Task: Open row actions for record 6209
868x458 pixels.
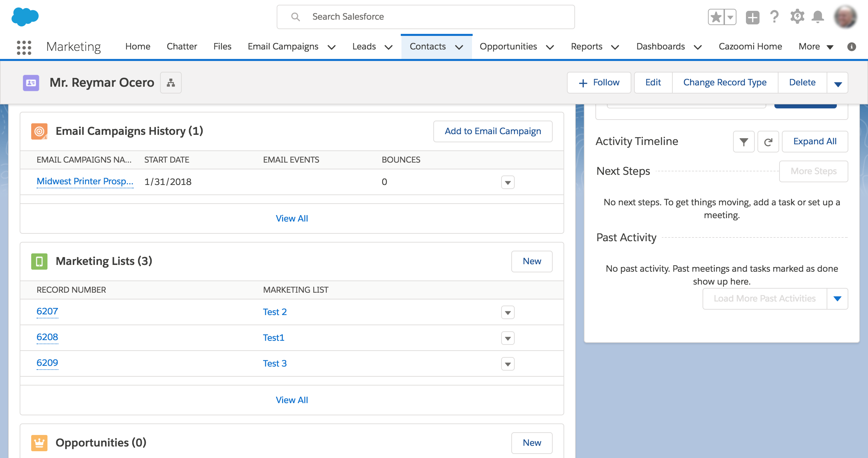Action: (x=508, y=364)
